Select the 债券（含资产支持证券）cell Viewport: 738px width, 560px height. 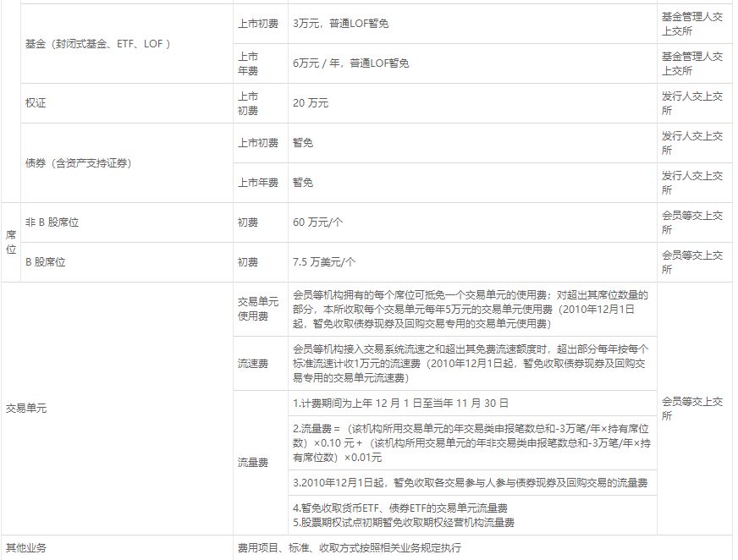pyautogui.click(x=76, y=161)
